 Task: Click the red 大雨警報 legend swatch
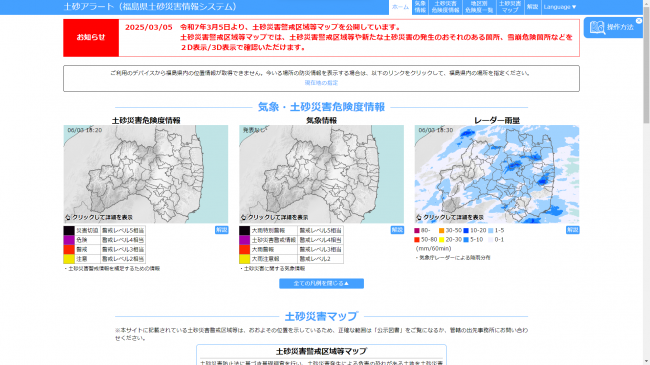point(245,250)
